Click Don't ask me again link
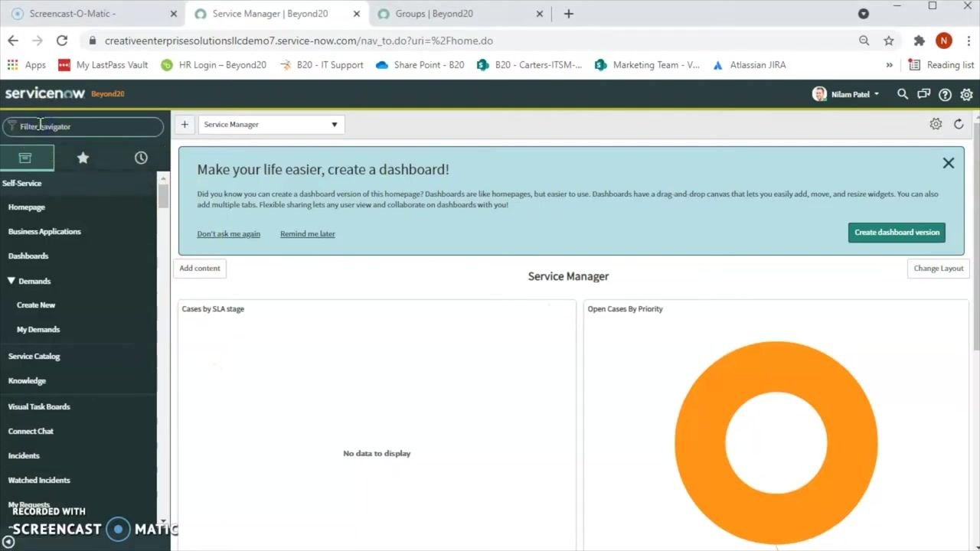The width and height of the screenshot is (980, 551). point(228,234)
